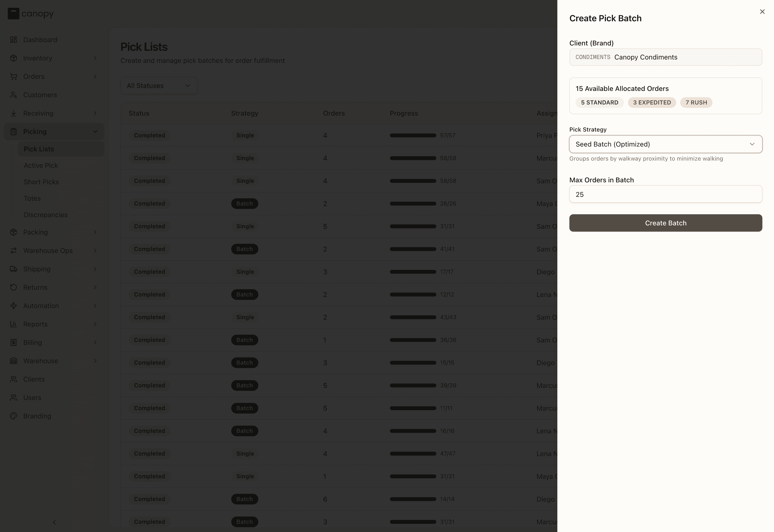Click the Reports bar-chart icon
774x532 pixels.
click(x=13, y=324)
